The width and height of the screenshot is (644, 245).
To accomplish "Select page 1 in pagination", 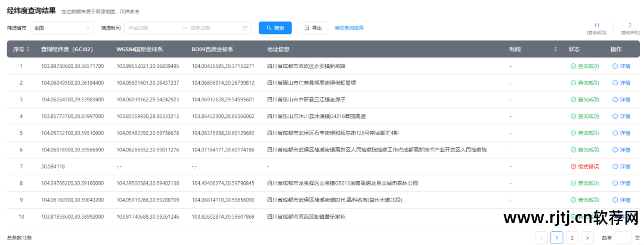I will (556, 238).
